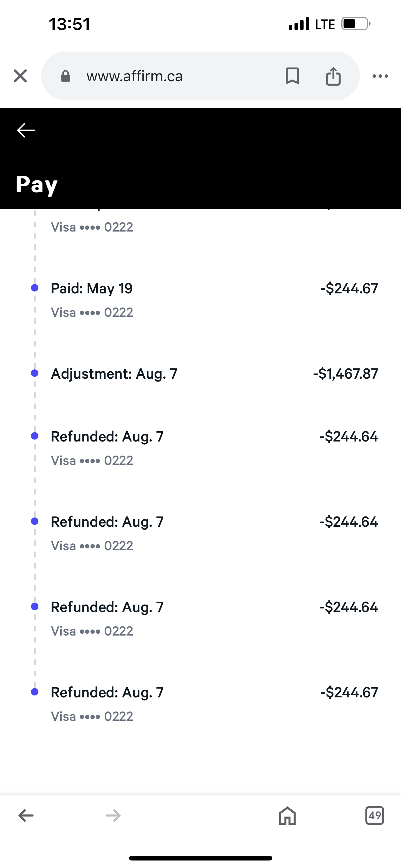The height and width of the screenshot is (868, 401).
Task: Tap the battery indicator in status bar
Action: click(355, 24)
